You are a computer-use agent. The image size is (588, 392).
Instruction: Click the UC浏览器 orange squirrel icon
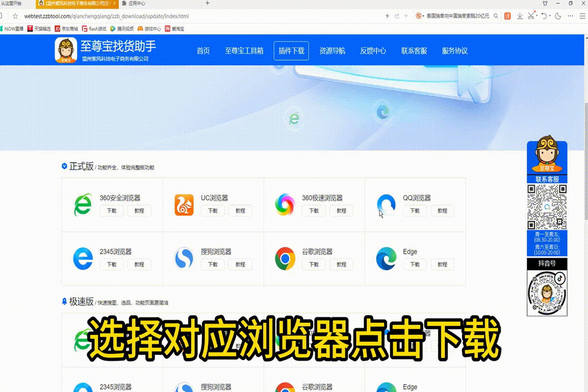(184, 205)
